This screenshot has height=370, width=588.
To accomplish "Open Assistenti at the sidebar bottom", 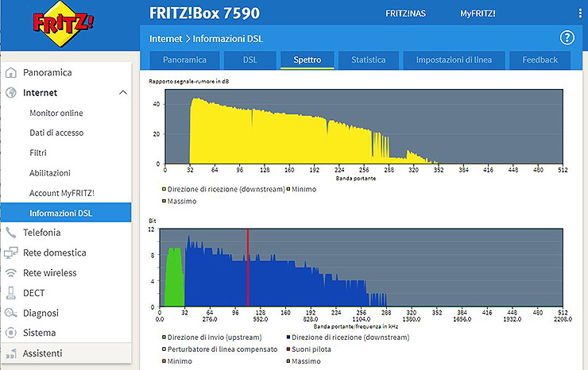I will tap(42, 353).
